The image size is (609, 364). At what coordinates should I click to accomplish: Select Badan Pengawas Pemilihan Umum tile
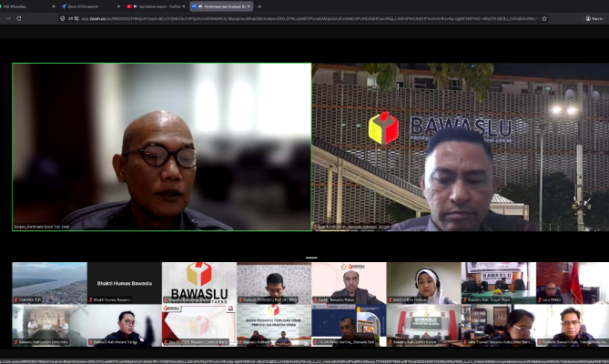coord(273,325)
